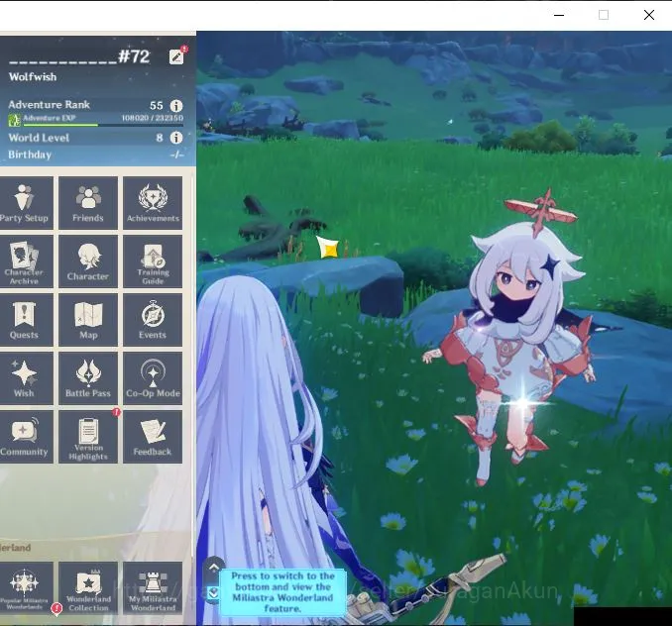672x626 pixels.
Task: Click the username 'Wolfwish'
Action: pyautogui.click(x=33, y=77)
